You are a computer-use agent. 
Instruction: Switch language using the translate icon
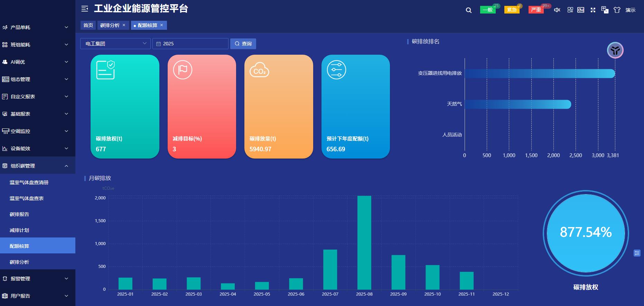click(x=605, y=10)
